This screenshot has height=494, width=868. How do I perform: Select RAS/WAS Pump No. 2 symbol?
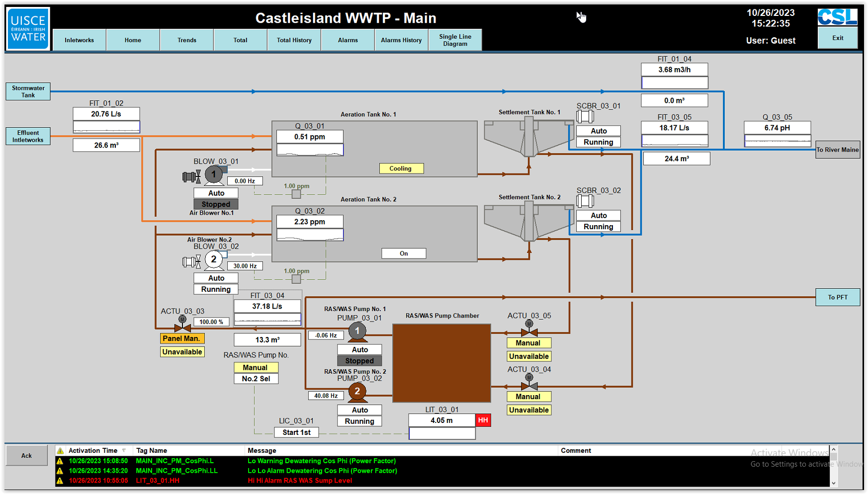pyautogui.click(x=357, y=392)
